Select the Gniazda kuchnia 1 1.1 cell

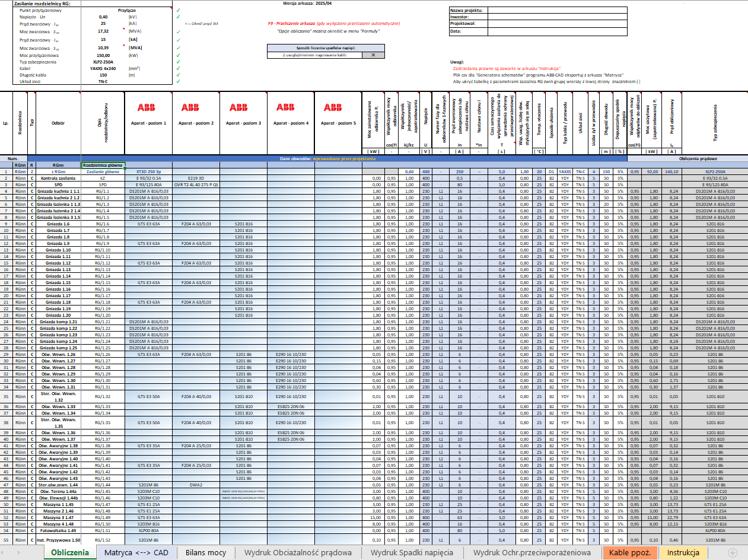58,192
